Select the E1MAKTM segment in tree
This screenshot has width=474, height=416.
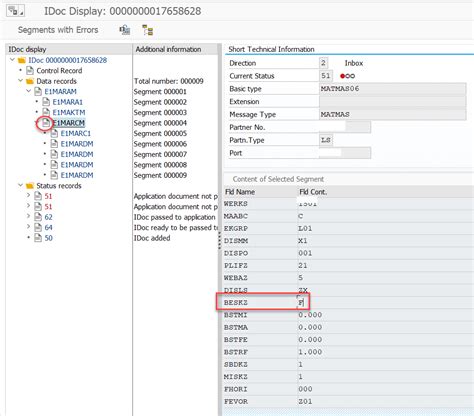(69, 112)
